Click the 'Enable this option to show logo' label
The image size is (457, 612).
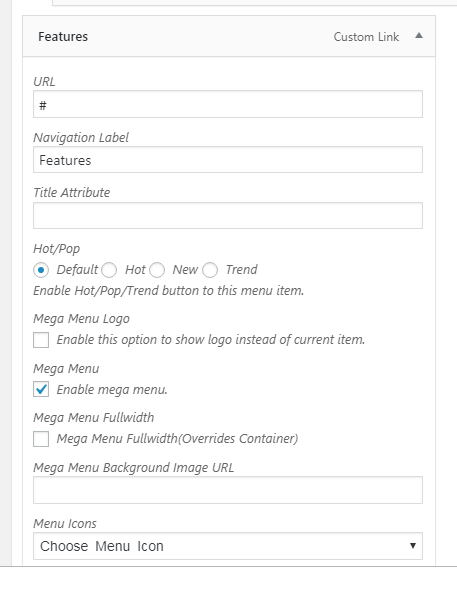click(x=211, y=340)
